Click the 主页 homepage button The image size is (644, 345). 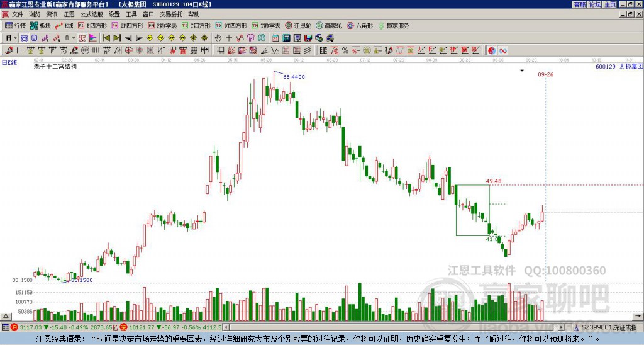pyautogui.click(x=610, y=4)
